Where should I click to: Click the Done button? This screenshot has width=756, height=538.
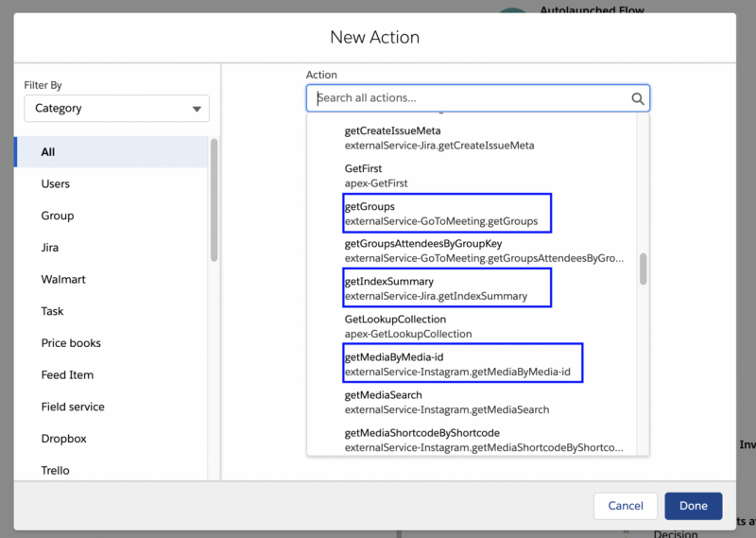tap(694, 506)
